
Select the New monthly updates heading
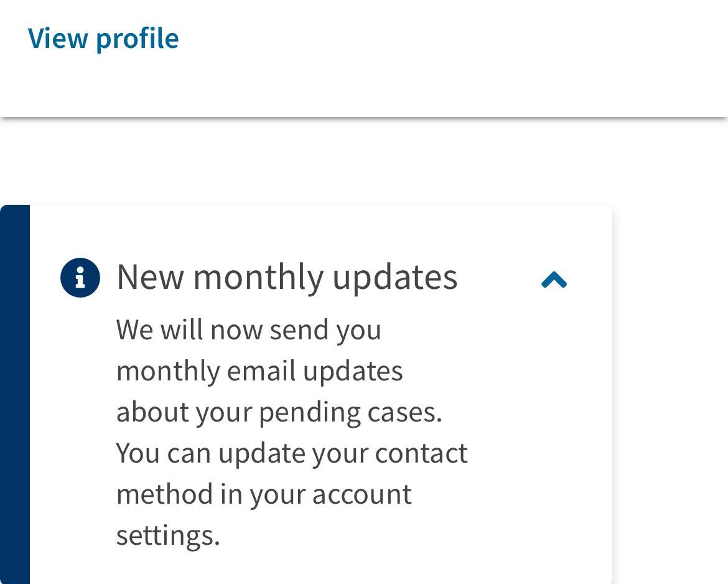(287, 277)
